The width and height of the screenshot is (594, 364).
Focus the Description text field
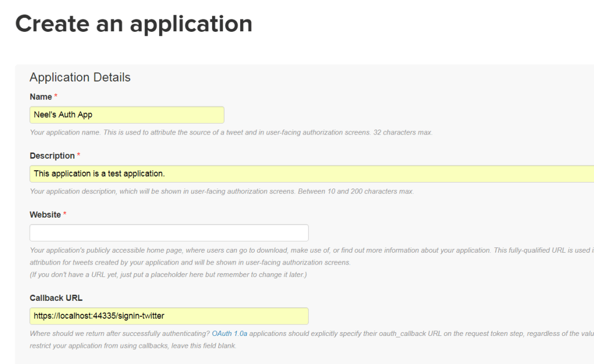pos(311,173)
